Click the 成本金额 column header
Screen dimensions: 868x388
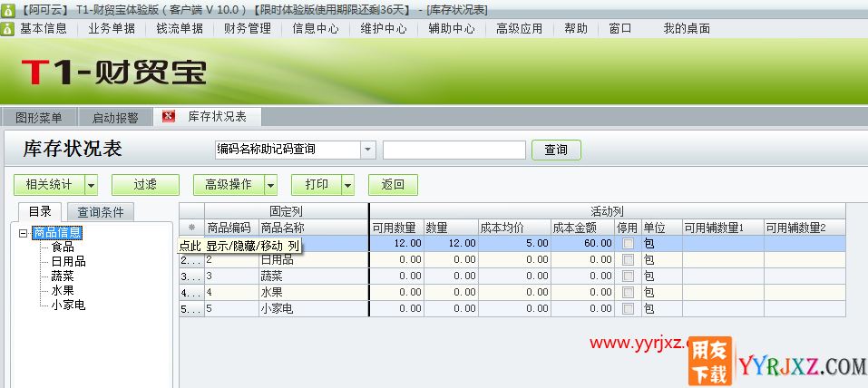pyautogui.click(x=583, y=228)
